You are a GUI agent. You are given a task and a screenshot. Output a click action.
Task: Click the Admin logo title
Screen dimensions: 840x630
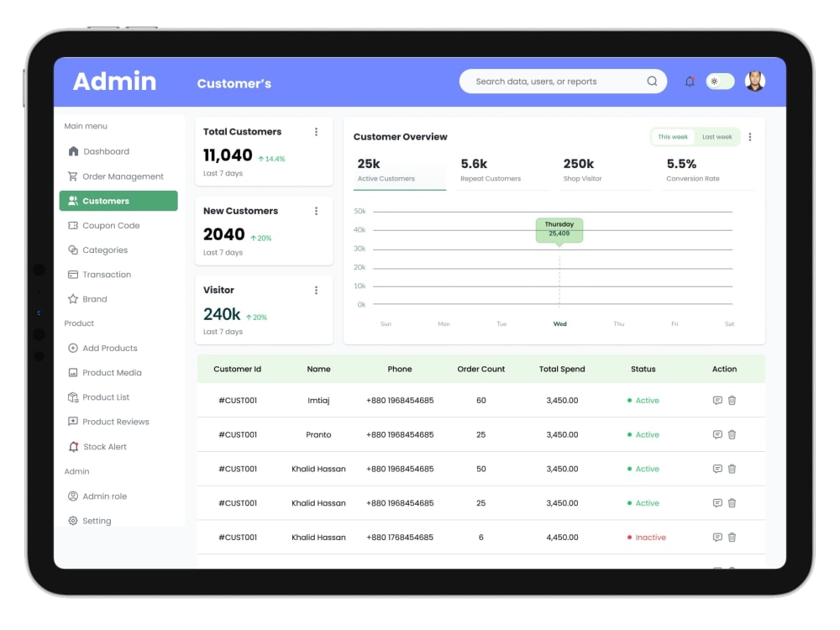click(114, 81)
